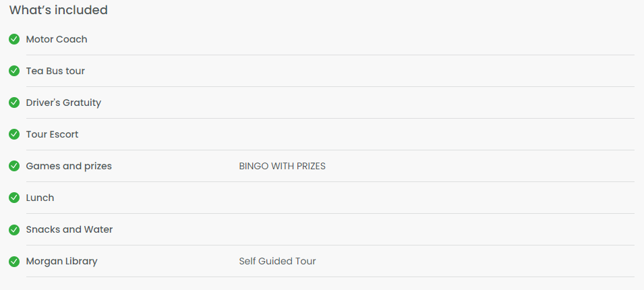
Task: Select the Snacks and Water label
Action: pyautogui.click(x=69, y=229)
